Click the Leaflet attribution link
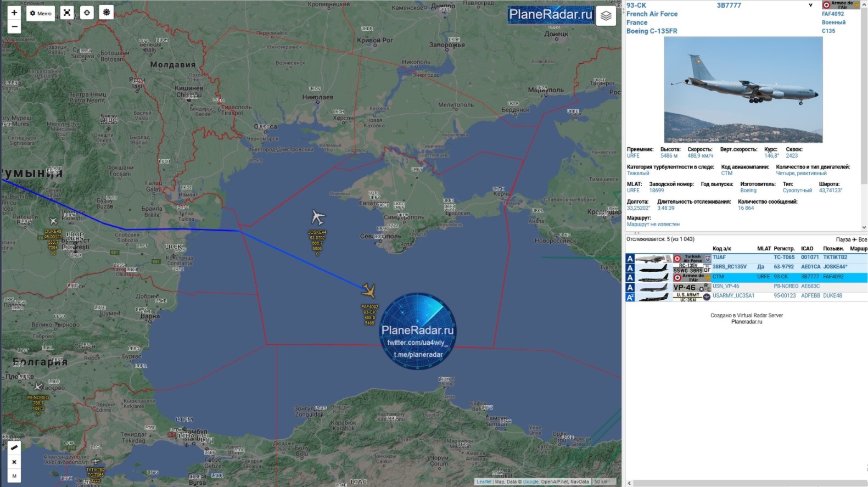The image size is (868, 487). tap(484, 482)
